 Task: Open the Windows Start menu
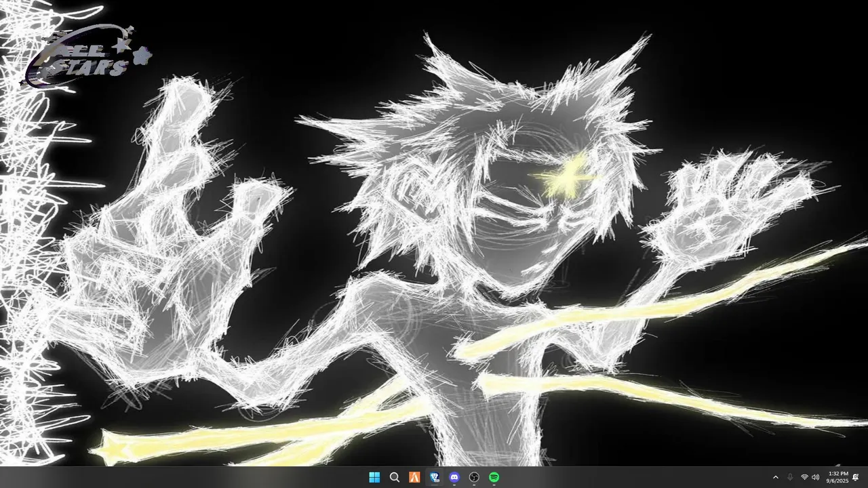tap(374, 477)
